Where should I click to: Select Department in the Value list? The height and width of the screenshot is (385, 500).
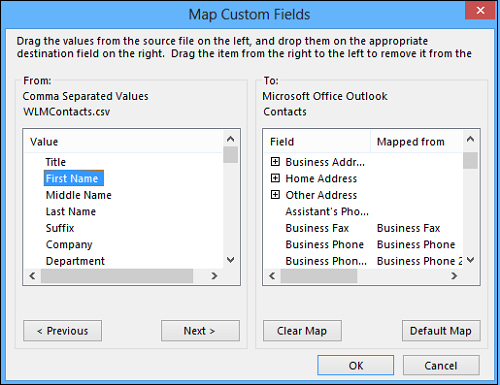coord(75,261)
